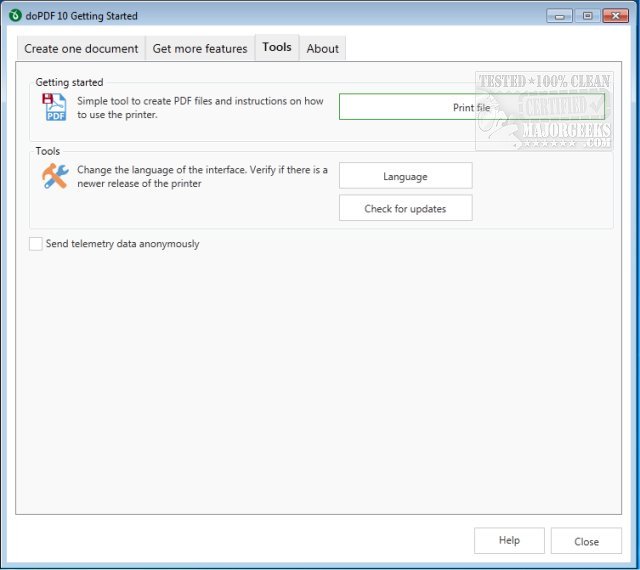Click the 'Simple tool to create PDF files' description

tap(200, 107)
